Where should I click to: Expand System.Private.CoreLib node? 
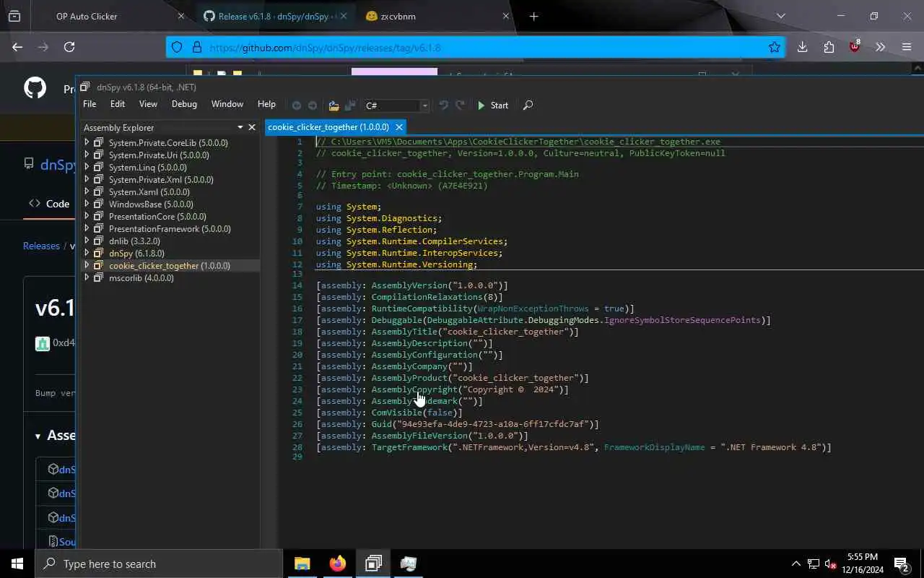tap(87, 143)
